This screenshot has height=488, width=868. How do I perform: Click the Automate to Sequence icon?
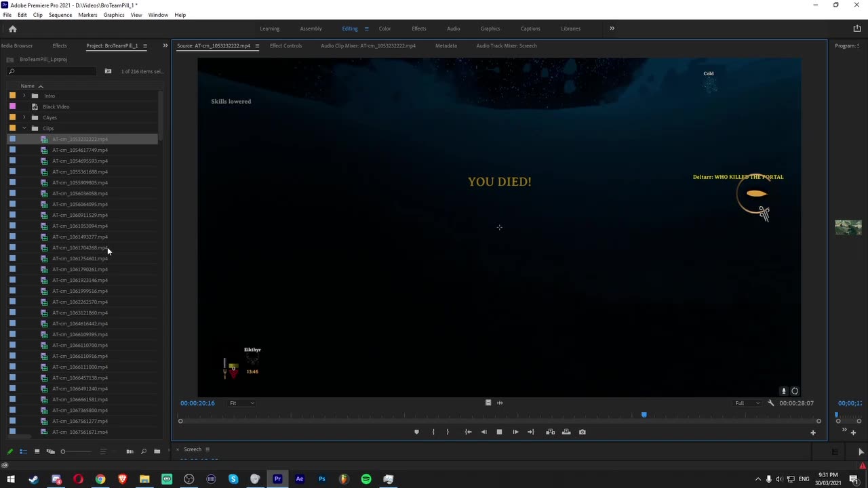[x=130, y=451]
